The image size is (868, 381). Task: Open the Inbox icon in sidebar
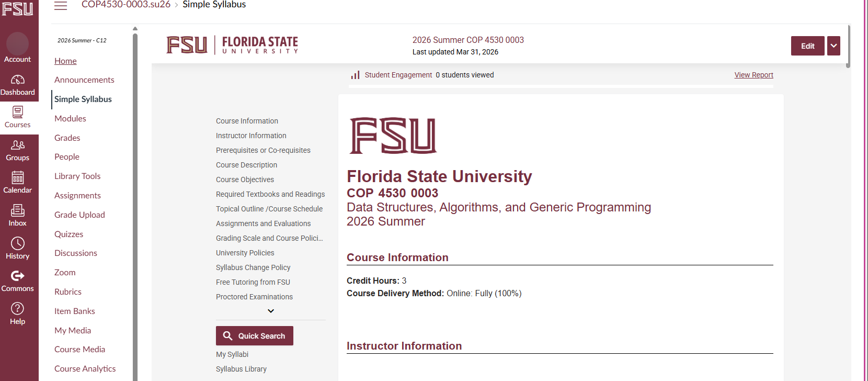click(18, 210)
